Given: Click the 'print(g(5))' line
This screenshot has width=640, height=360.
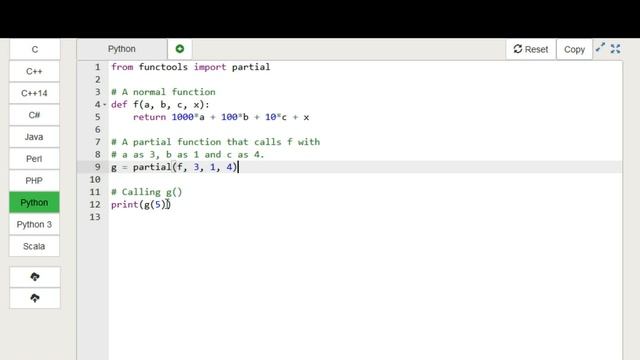Looking at the screenshot, I should tap(140, 204).
